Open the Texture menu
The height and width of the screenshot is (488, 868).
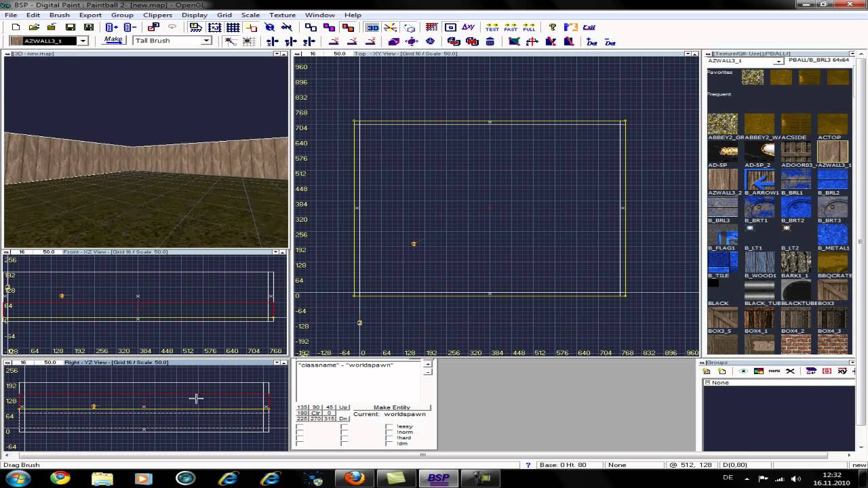point(282,15)
